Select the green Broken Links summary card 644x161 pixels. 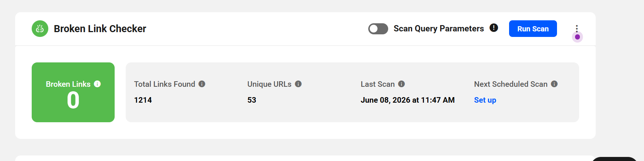click(73, 92)
